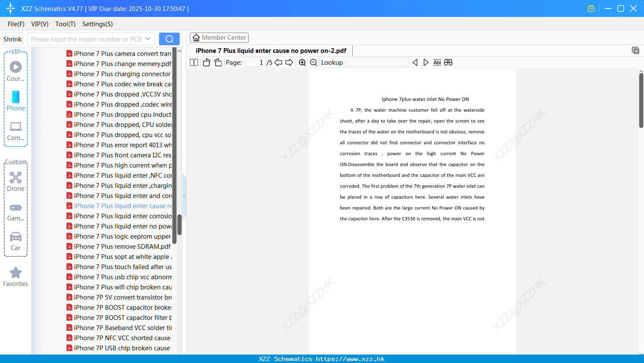Open the Settings(S) menu
This screenshot has height=363, width=644.
coord(98,24)
